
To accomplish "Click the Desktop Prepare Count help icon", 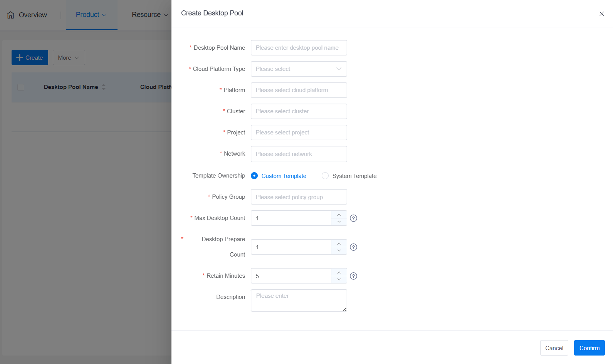I will pyautogui.click(x=353, y=247).
